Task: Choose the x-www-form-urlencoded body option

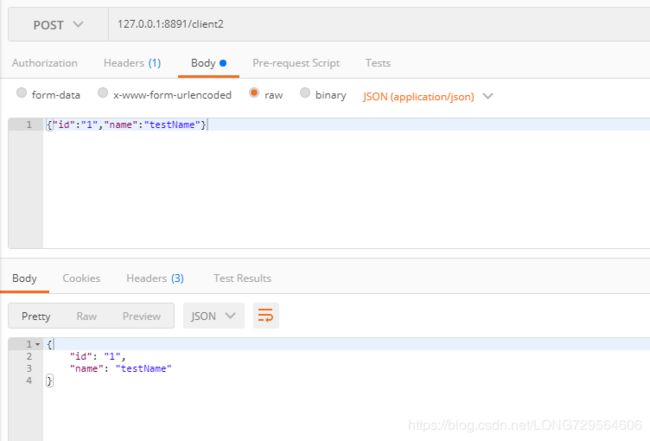Action: tap(103, 93)
